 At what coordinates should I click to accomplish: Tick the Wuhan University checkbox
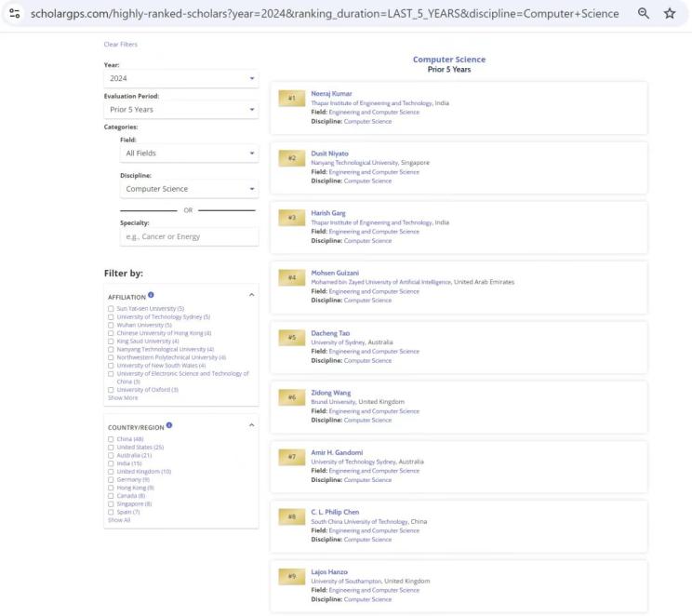[x=111, y=325]
